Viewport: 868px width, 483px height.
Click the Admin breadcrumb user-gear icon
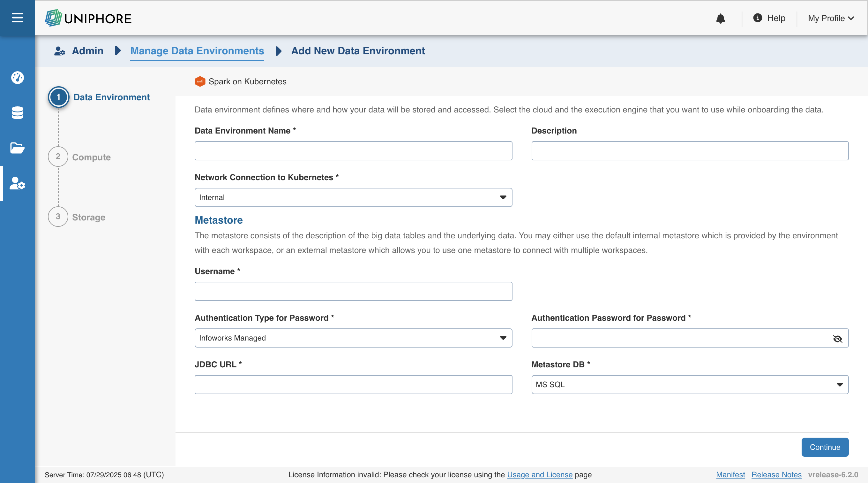(60, 51)
